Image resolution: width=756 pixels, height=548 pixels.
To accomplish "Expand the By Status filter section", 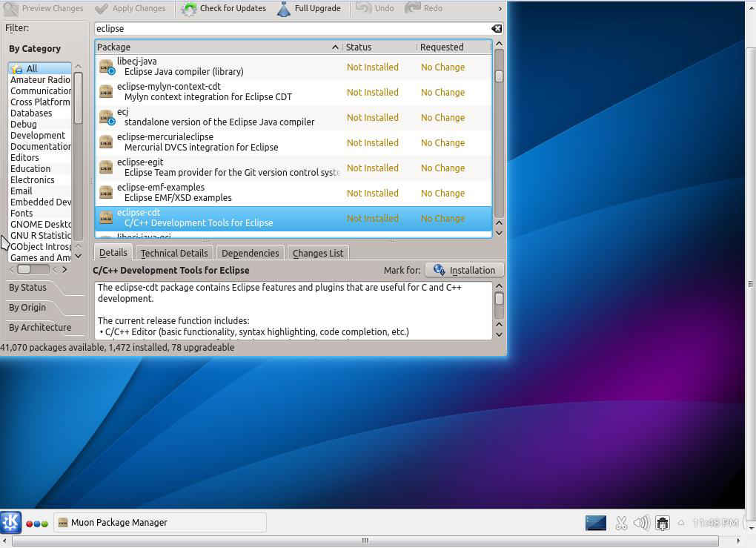I will click(28, 288).
